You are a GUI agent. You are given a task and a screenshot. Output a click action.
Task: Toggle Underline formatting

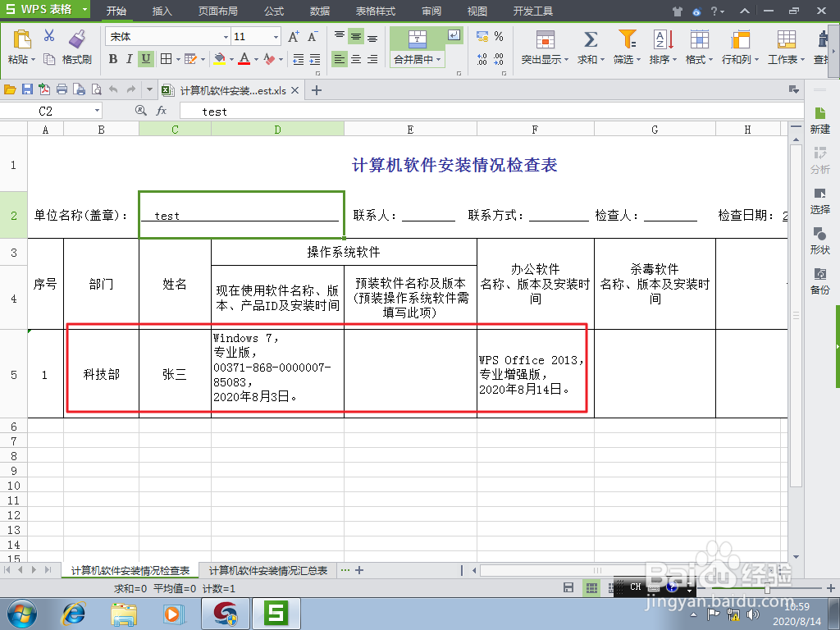click(x=146, y=59)
